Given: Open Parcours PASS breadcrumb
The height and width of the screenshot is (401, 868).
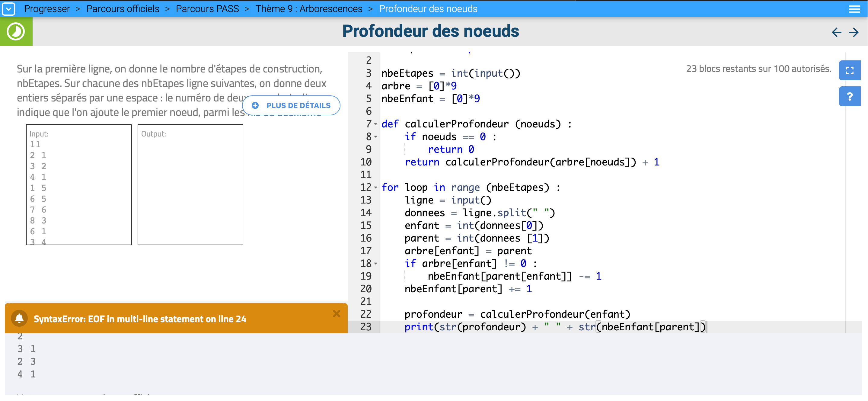Looking at the screenshot, I should [x=207, y=9].
